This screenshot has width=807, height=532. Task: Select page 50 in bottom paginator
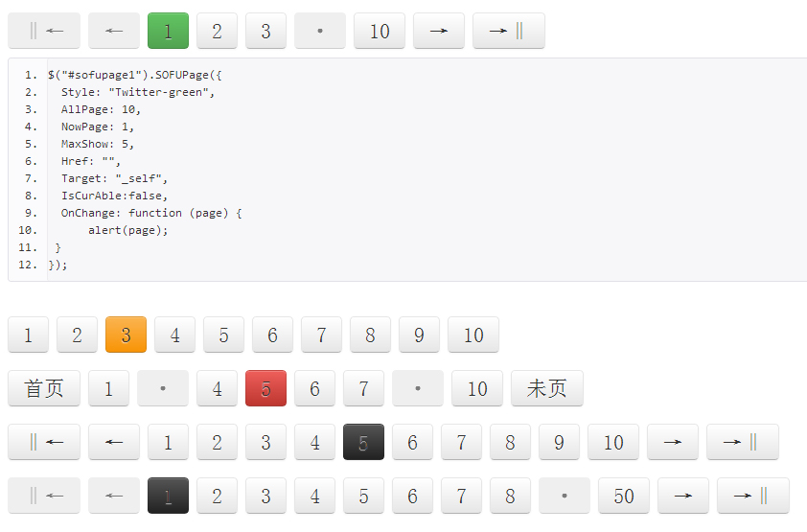(623, 495)
